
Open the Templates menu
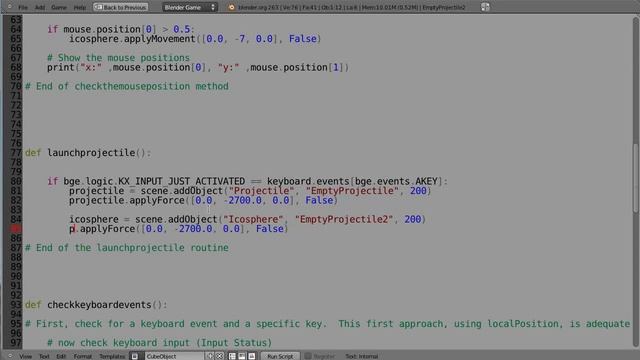[x=112, y=356]
